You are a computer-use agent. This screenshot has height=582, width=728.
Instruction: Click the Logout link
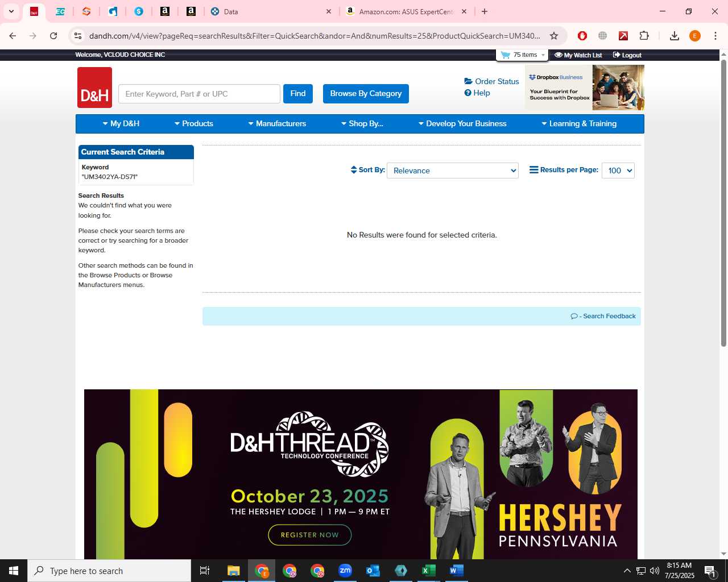coord(627,55)
